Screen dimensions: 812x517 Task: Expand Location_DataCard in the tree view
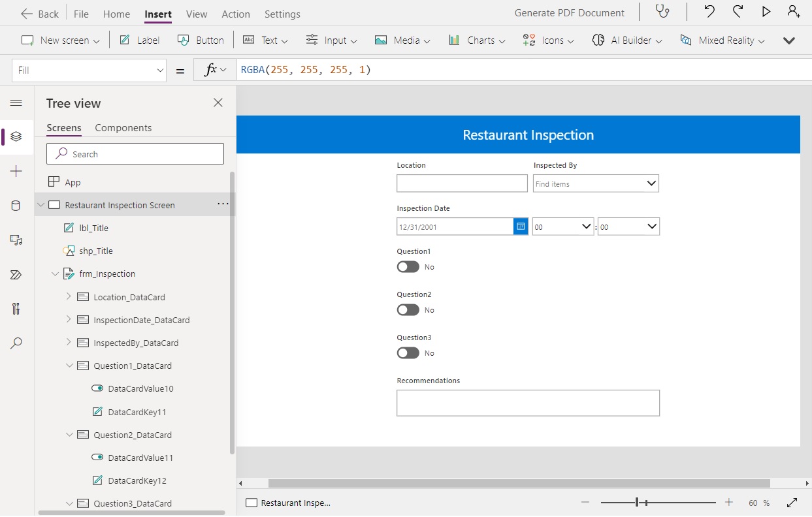(67, 296)
